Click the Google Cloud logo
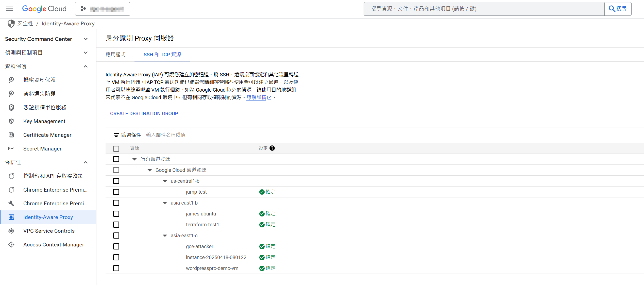 44,9
